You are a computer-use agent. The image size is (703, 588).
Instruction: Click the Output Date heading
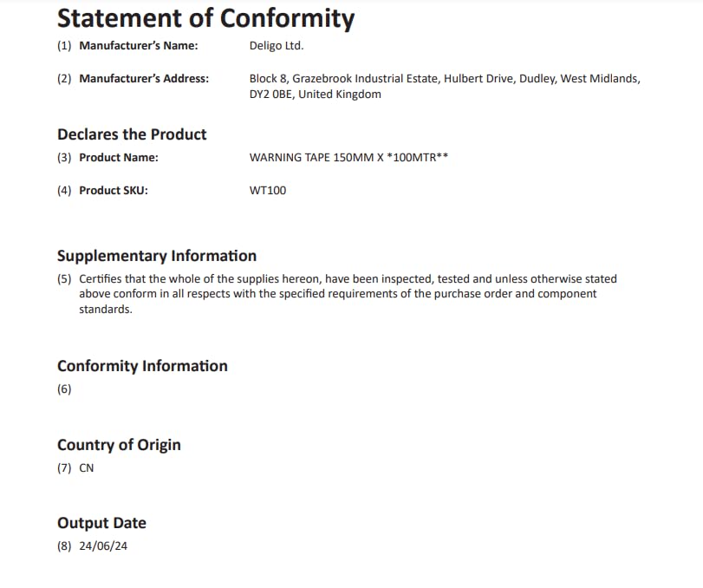101,524
